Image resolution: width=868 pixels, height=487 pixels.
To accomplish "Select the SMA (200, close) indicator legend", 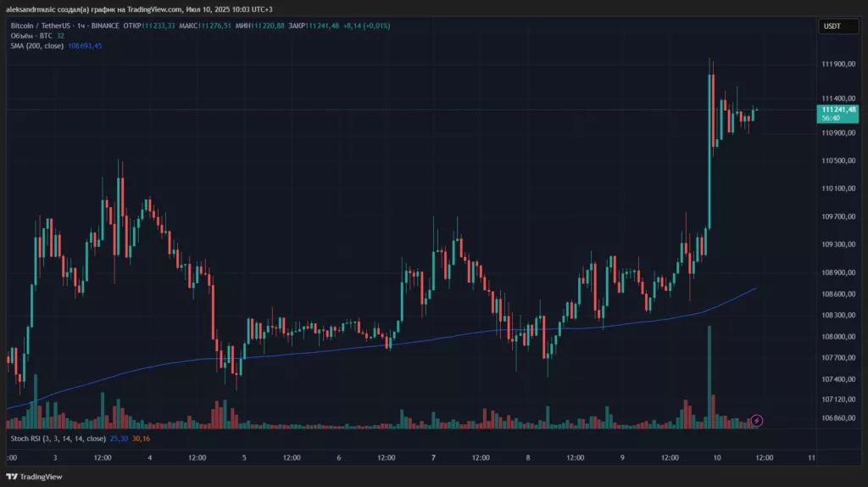I will point(37,46).
